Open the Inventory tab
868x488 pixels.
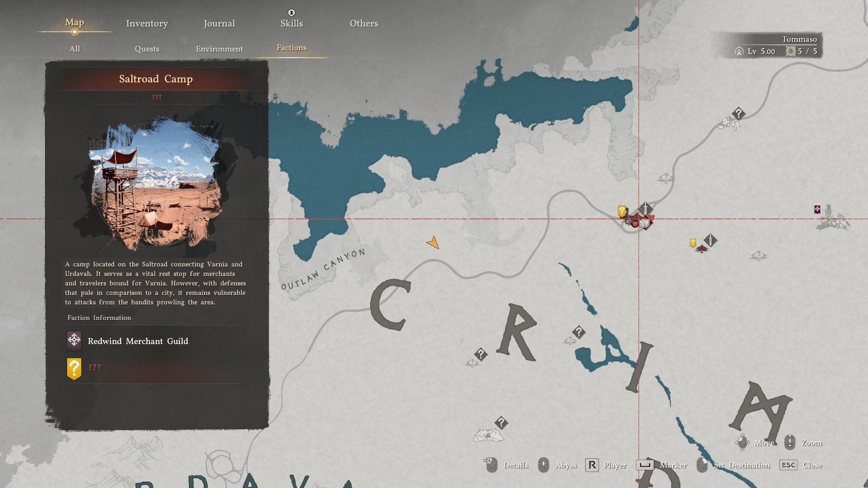tap(147, 23)
